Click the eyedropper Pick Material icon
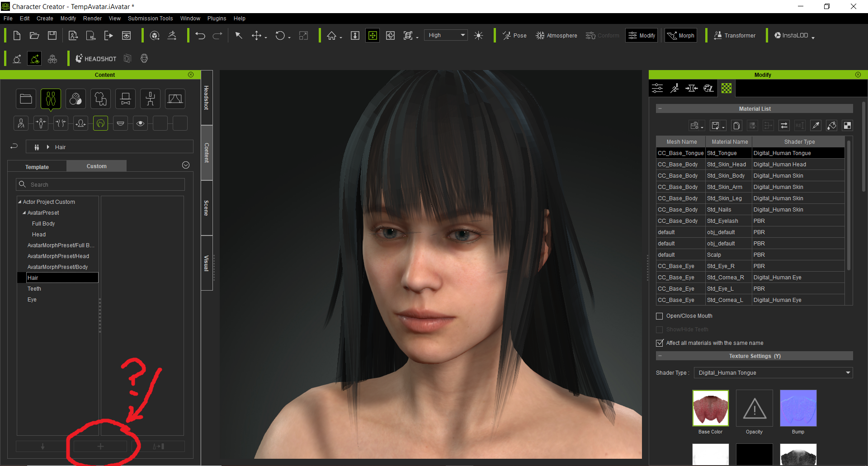 coord(816,126)
